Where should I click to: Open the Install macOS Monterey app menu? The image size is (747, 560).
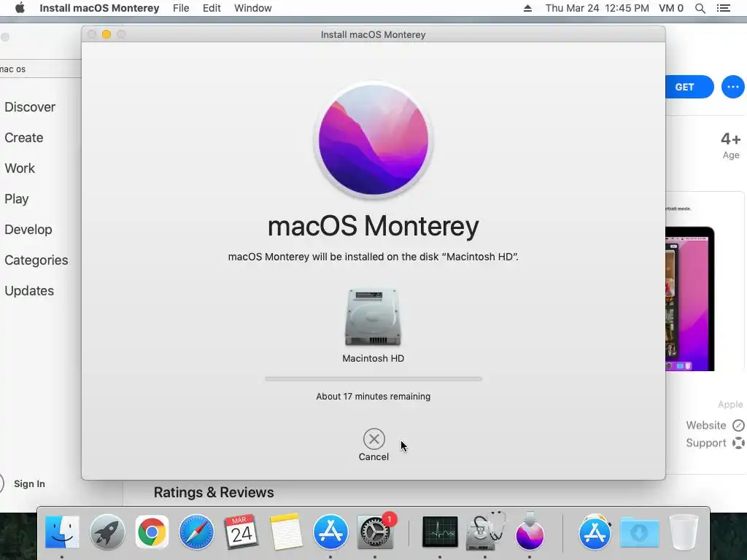pos(99,8)
